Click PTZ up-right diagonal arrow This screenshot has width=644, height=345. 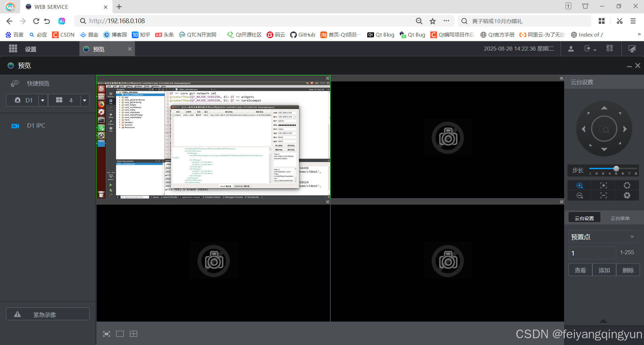[620, 114]
